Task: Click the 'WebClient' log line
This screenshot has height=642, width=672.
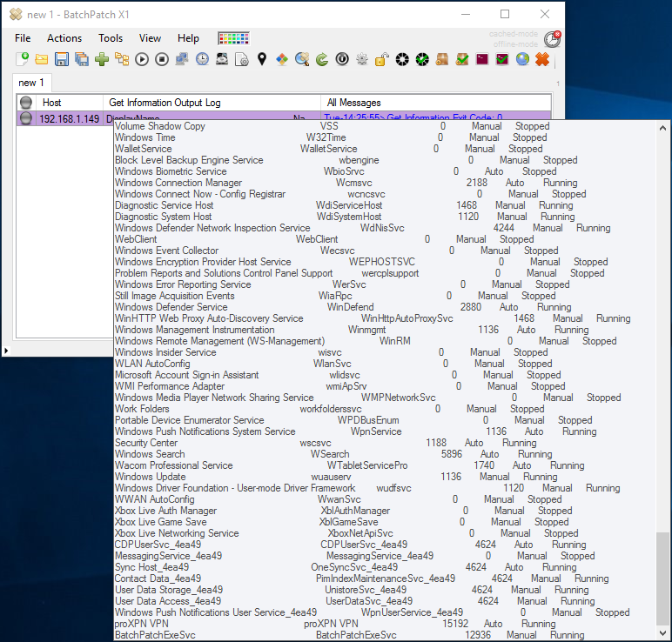Action: click(324, 239)
